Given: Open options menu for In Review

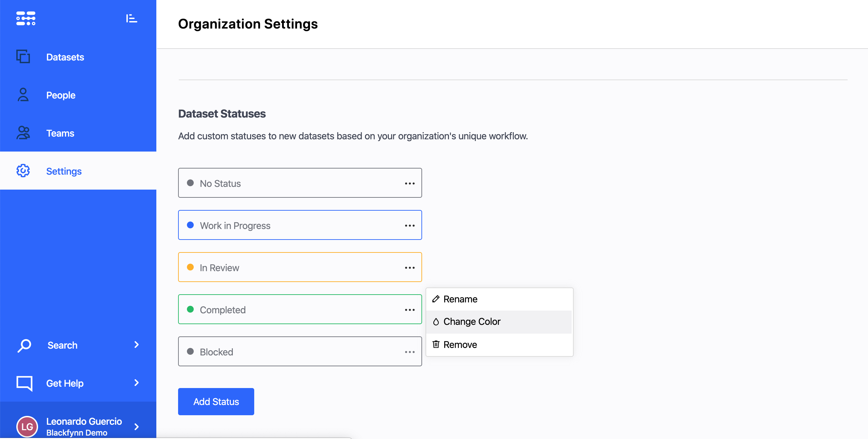Looking at the screenshot, I should coord(410,268).
